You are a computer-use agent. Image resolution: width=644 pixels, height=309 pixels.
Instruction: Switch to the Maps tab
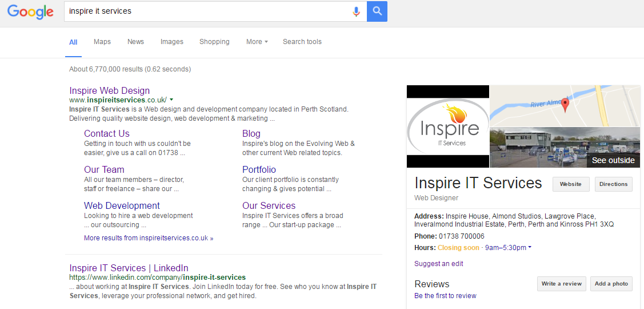102,42
